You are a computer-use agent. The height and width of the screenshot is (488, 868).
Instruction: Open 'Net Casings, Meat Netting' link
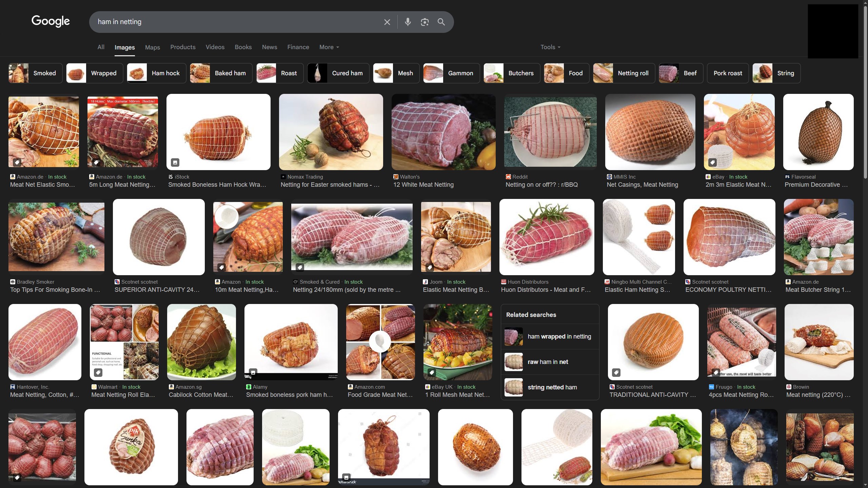point(642,185)
